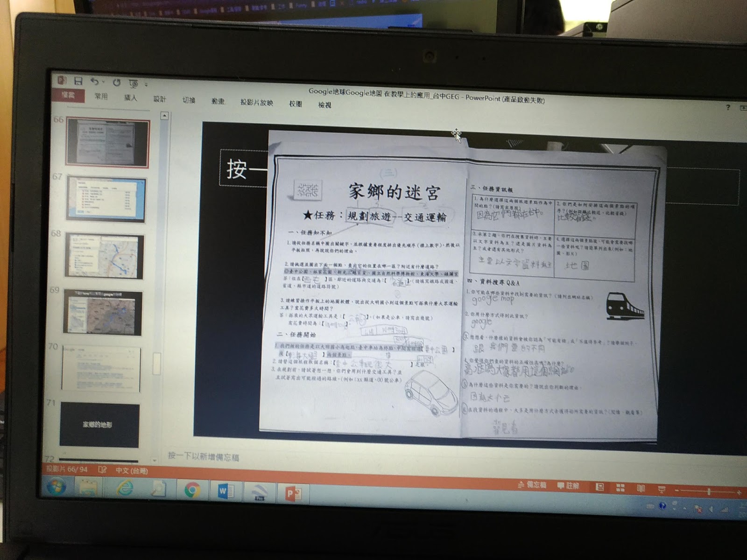Switch to the 常用 (Home) ribbon tab
The width and height of the screenshot is (747, 560).
(x=101, y=97)
